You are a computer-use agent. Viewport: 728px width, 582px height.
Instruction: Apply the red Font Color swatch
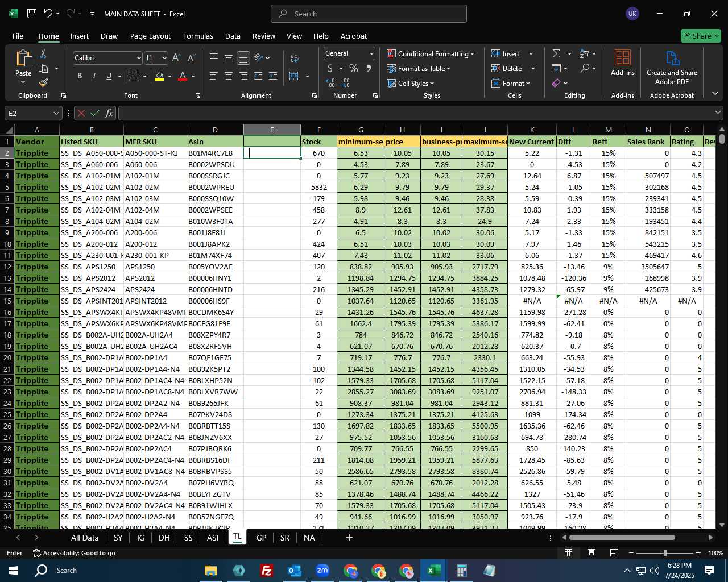coord(183,76)
